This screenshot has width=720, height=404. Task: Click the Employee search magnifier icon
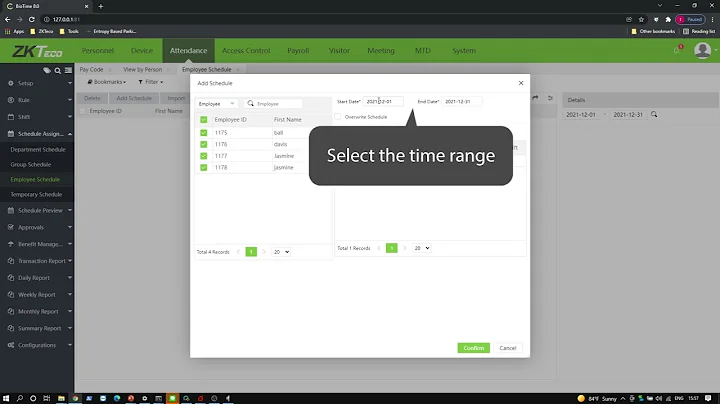[x=250, y=104]
